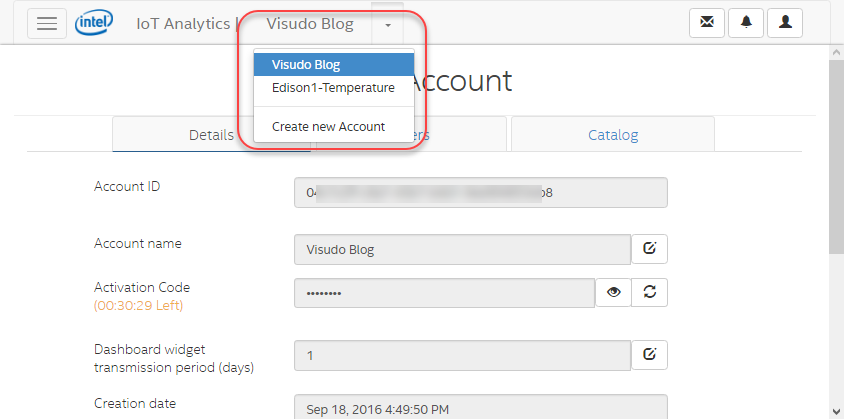Image resolution: width=844 pixels, height=419 pixels.
Task: Collapse the account switcher dropdown arrow
Action: pyautogui.click(x=386, y=24)
